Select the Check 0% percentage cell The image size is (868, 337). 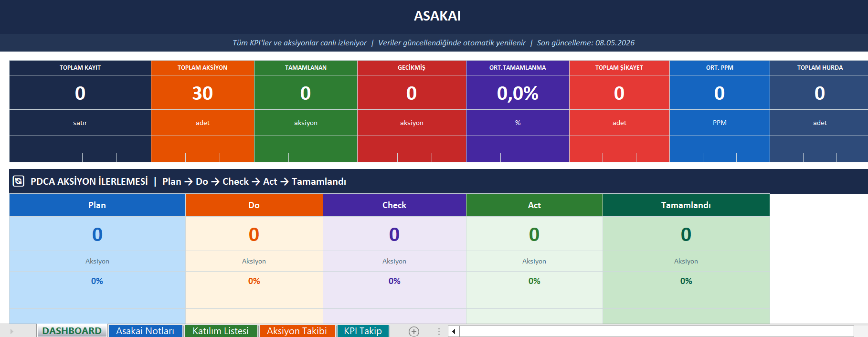[x=394, y=281]
